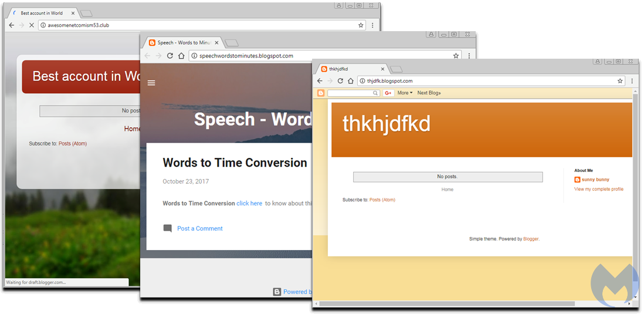This screenshot has height=314, width=644.
Task: Click 'View my complete profile'
Action: (x=598, y=189)
